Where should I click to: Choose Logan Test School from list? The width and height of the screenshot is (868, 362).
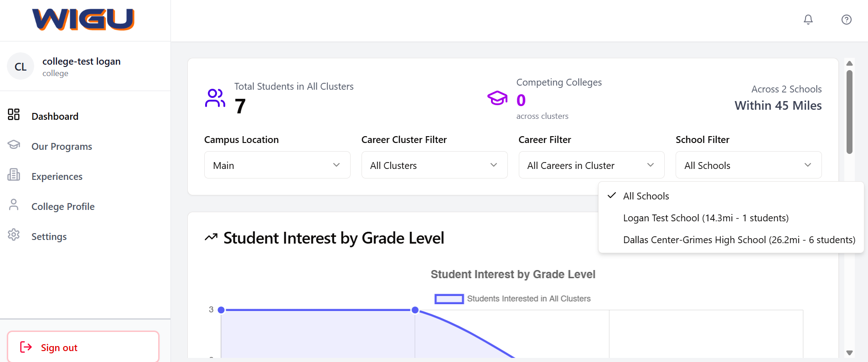click(705, 218)
